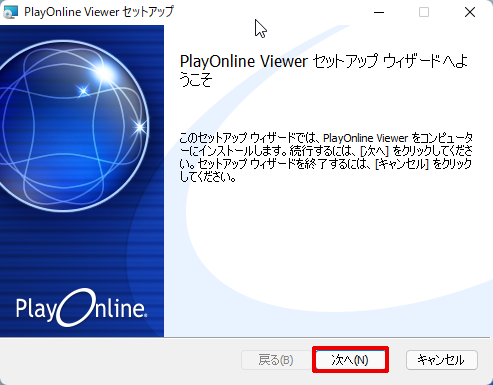Click the disabled 戻る(B) back button

(x=276, y=360)
